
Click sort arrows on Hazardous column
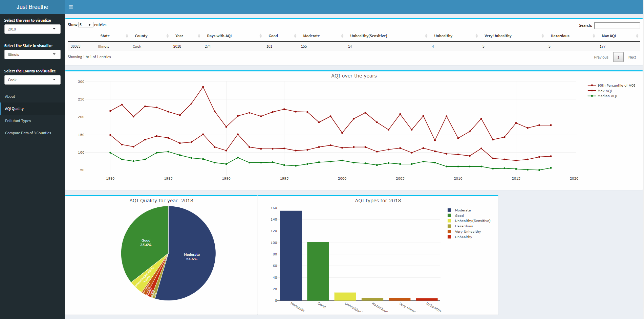click(594, 36)
